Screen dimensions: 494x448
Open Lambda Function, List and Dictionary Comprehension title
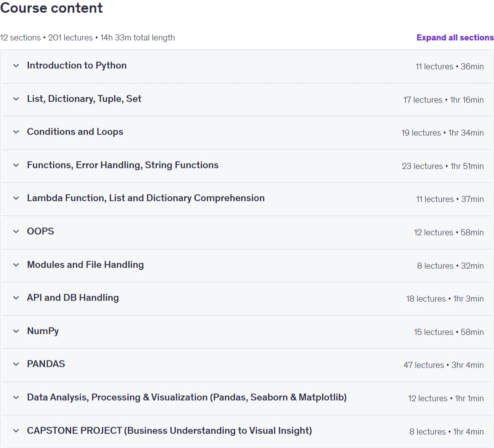146,198
